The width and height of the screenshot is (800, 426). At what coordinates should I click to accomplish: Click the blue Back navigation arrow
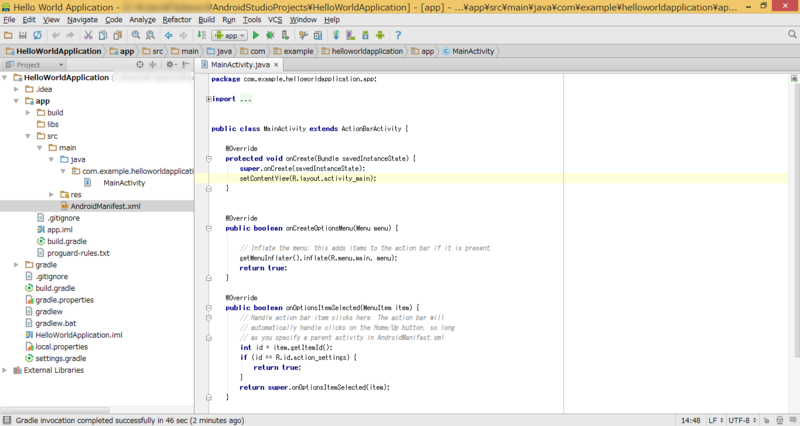(168, 35)
